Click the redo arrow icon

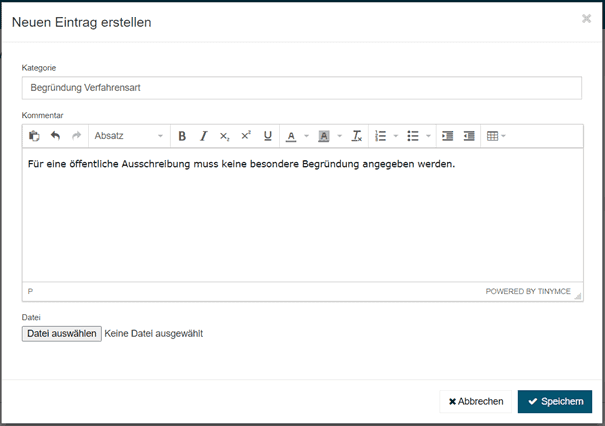76,136
